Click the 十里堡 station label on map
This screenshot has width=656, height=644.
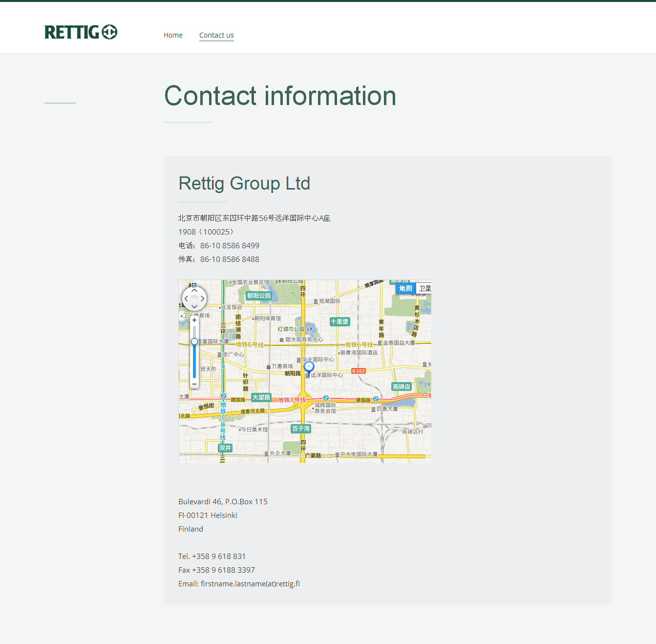click(339, 322)
